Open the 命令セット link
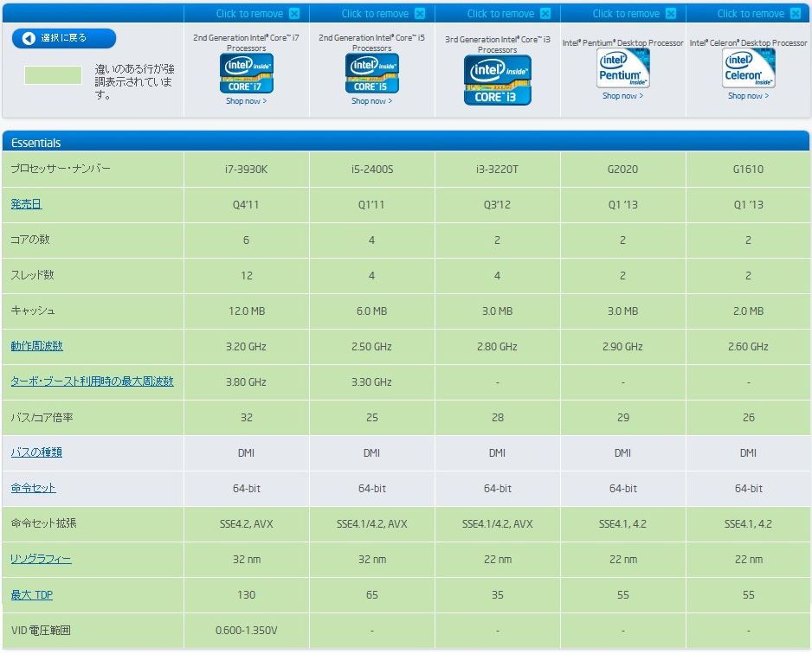This screenshot has height=654, width=812. click(x=33, y=487)
